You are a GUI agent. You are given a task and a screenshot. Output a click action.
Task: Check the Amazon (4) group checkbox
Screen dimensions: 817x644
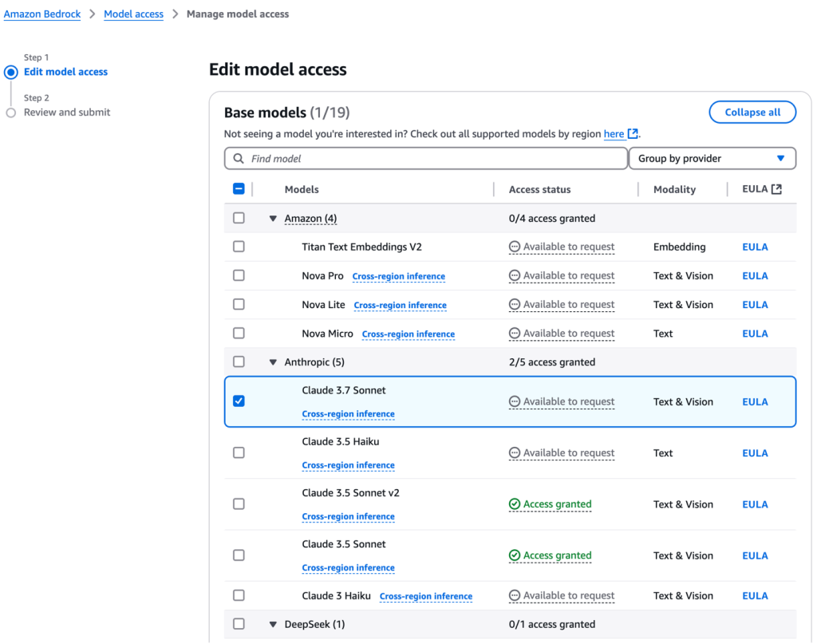pyautogui.click(x=239, y=218)
